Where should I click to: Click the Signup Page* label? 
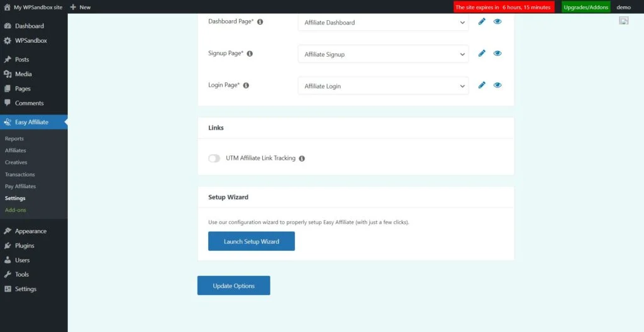point(226,53)
